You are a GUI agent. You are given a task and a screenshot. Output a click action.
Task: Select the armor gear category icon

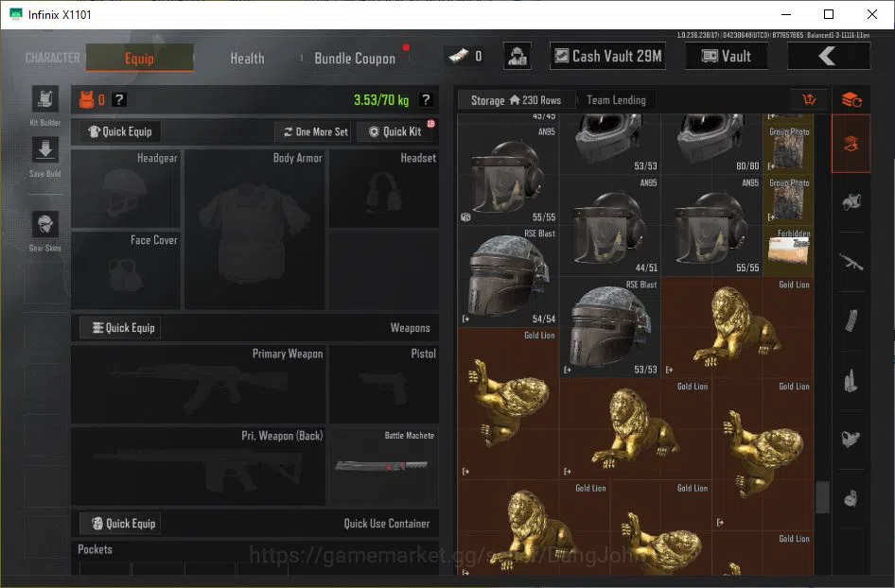click(851, 202)
